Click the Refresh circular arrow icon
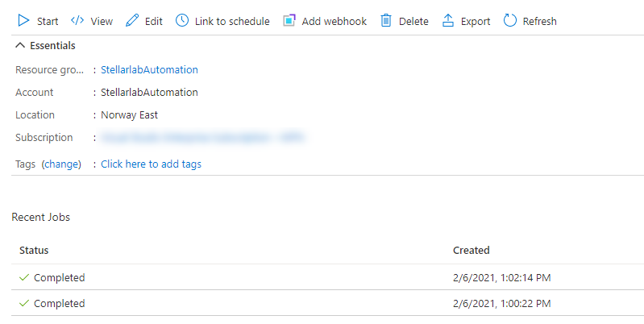This screenshot has width=644, height=324. pyautogui.click(x=509, y=20)
